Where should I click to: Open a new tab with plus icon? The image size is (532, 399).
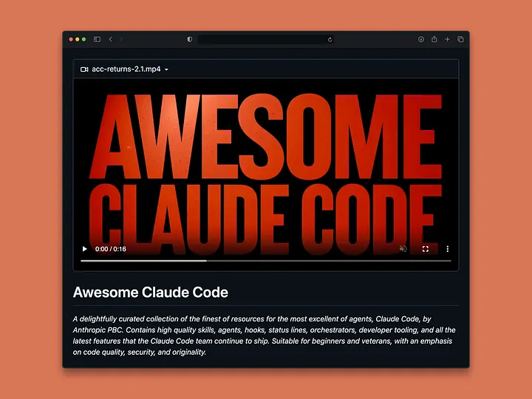[x=448, y=39]
